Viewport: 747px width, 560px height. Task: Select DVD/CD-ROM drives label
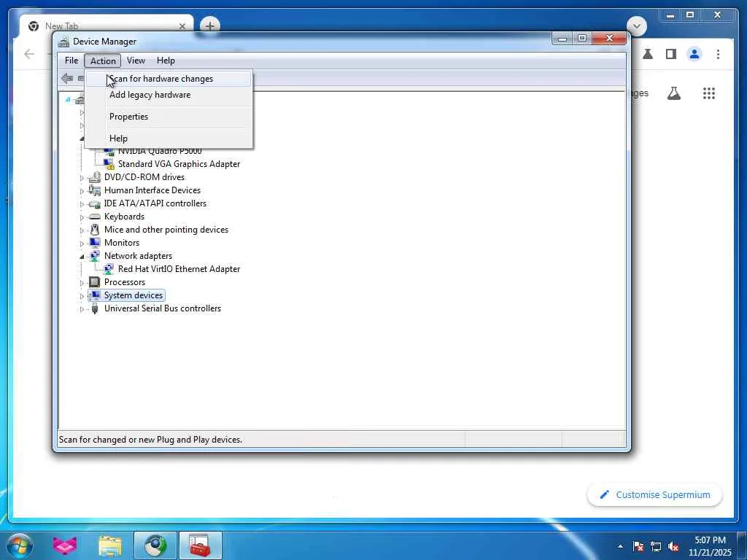[144, 177]
